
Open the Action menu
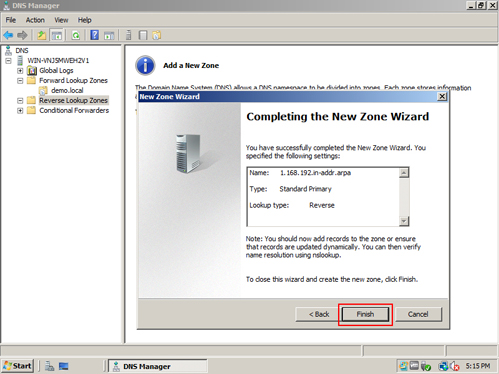(x=35, y=20)
